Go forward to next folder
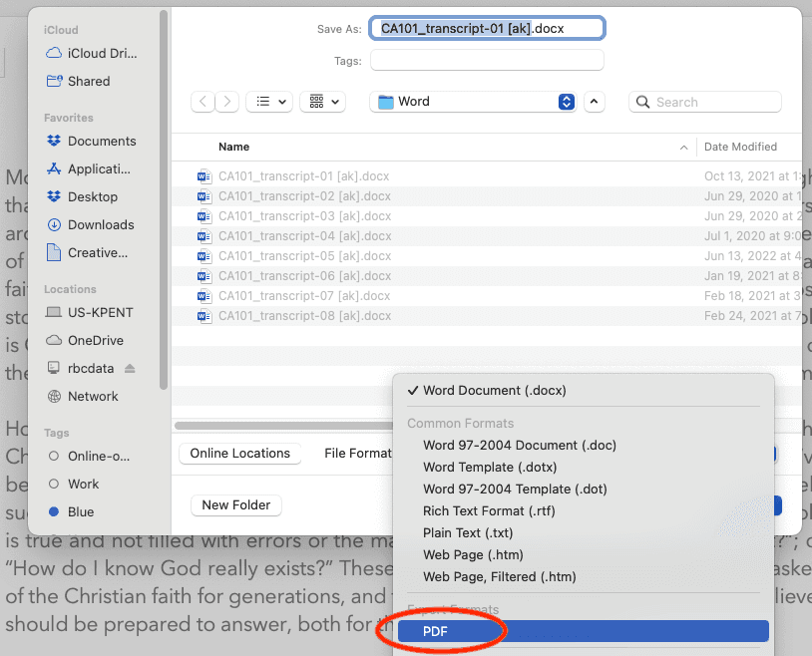Screen dimensions: 812x656 [226, 102]
